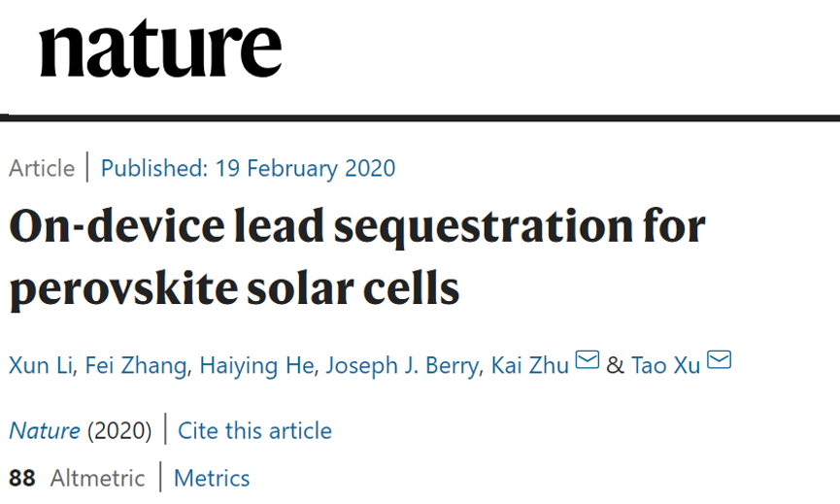Click the Article type label
840x504 pixels.
pyautogui.click(x=41, y=168)
